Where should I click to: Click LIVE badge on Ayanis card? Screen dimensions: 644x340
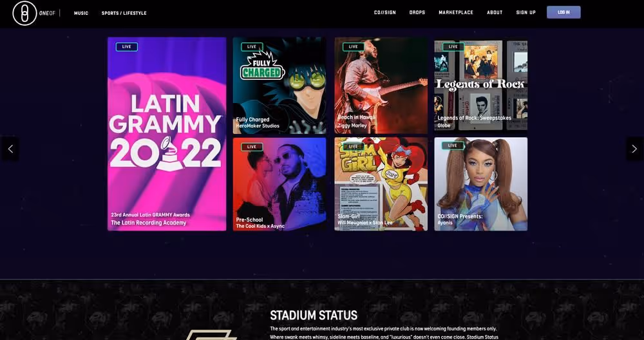click(453, 146)
